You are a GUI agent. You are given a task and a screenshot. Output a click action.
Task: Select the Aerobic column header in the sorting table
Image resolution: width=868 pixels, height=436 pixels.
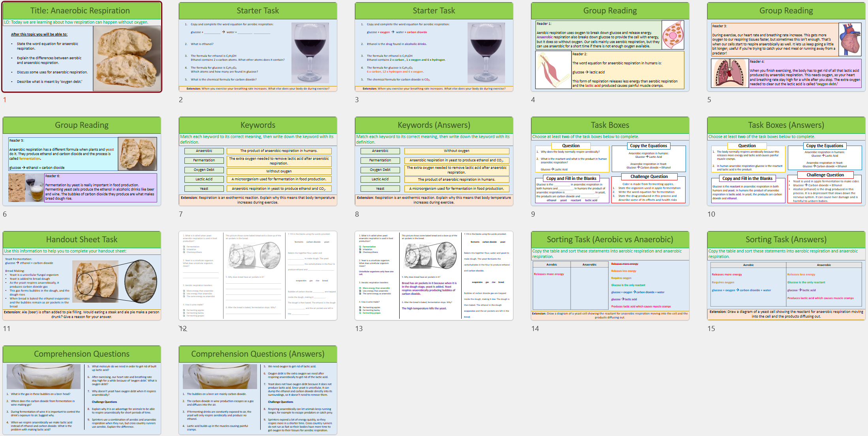point(552,264)
